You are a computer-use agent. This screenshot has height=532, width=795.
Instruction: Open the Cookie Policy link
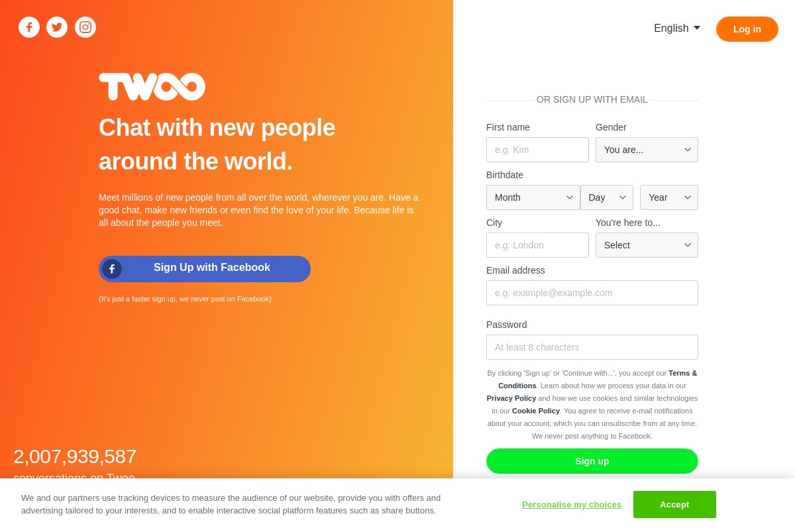(x=536, y=411)
